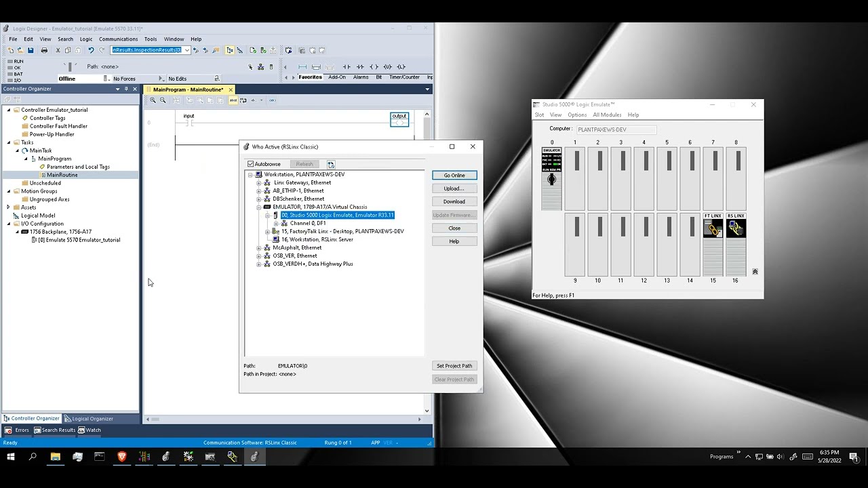Click the zoom out magnifier in routine toolbar
This screenshot has width=868, height=488.
163,100
